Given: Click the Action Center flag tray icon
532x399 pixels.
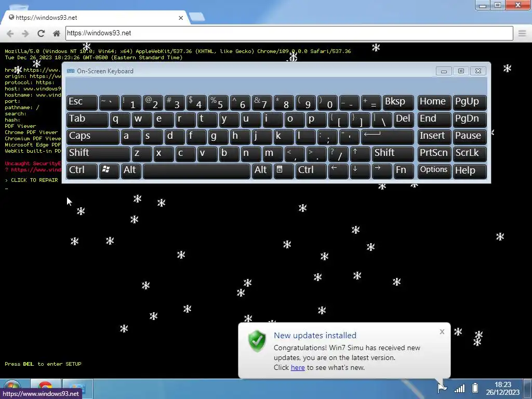Looking at the screenshot, I should tap(442, 388).
